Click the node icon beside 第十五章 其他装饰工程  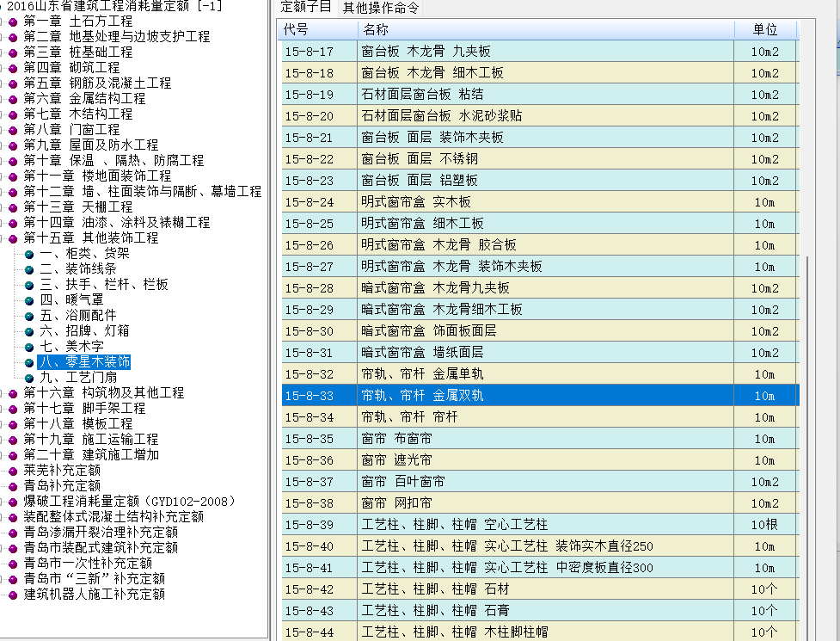click(12, 237)
